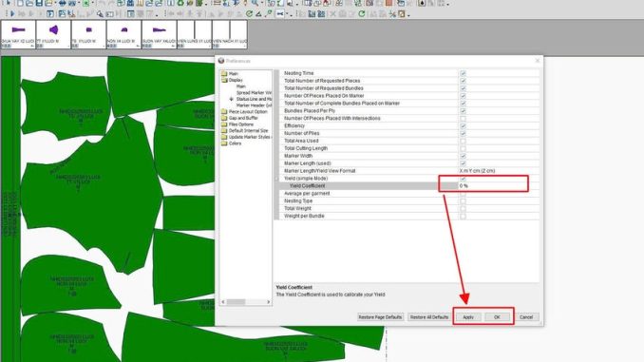
Task: Open Marker Length/Yield View Format value dropdown
Action: click(x=499, y=171)
